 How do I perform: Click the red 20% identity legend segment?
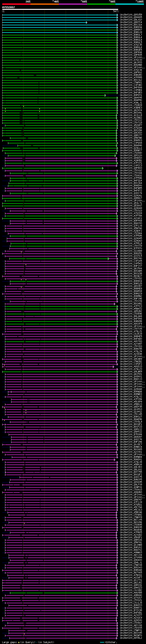pyautogui.click(x=16, y=4)
